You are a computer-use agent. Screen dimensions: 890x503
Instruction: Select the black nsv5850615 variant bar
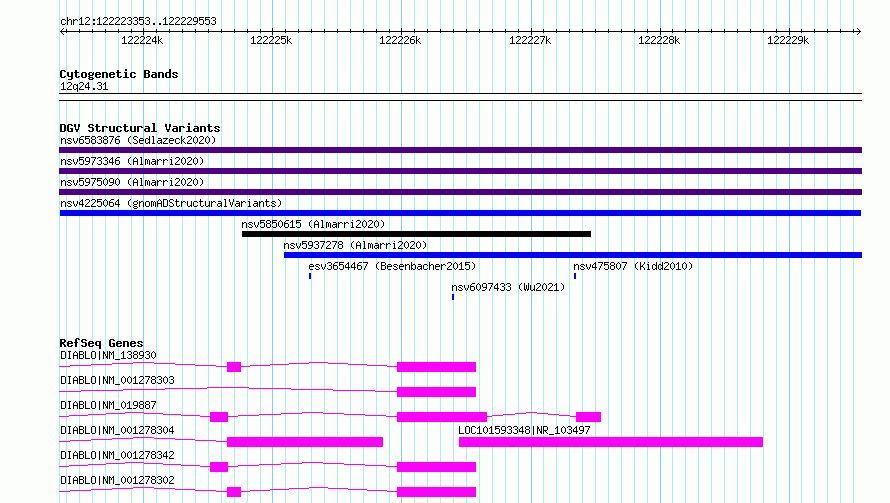coord(416,234)
